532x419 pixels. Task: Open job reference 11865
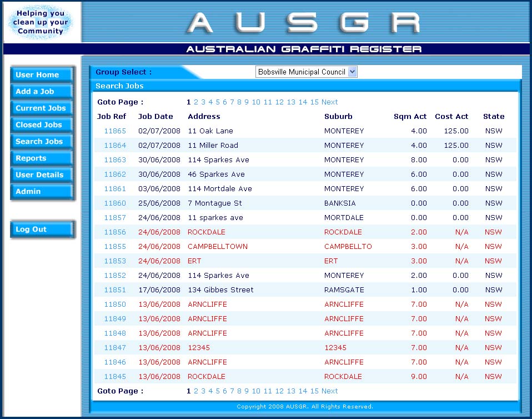(x=115, y=131)
